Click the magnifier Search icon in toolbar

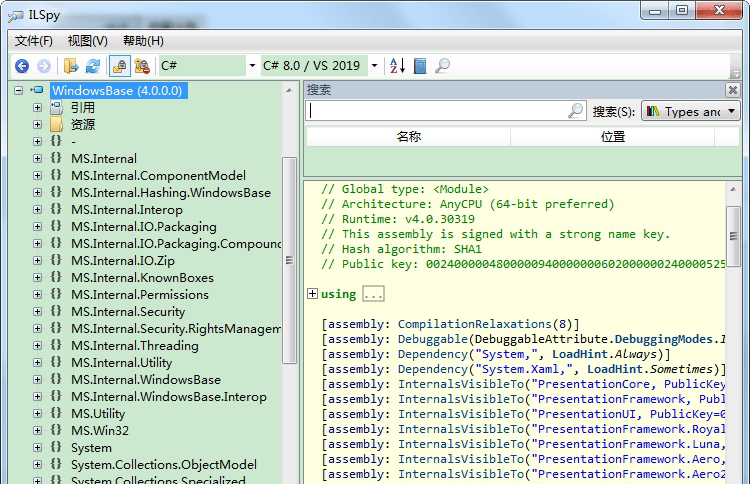pos(442,66)
